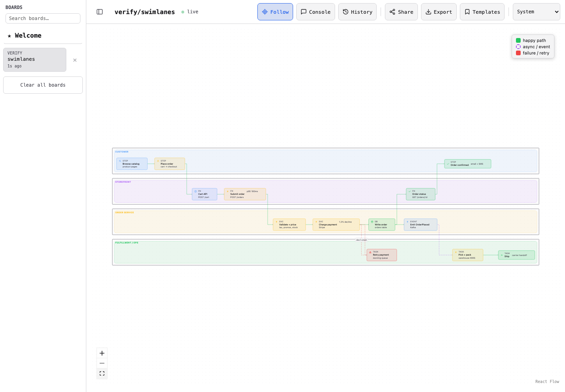Click the Share button
The width and height of the screenshot is (565, 392).
coord(401,12)
